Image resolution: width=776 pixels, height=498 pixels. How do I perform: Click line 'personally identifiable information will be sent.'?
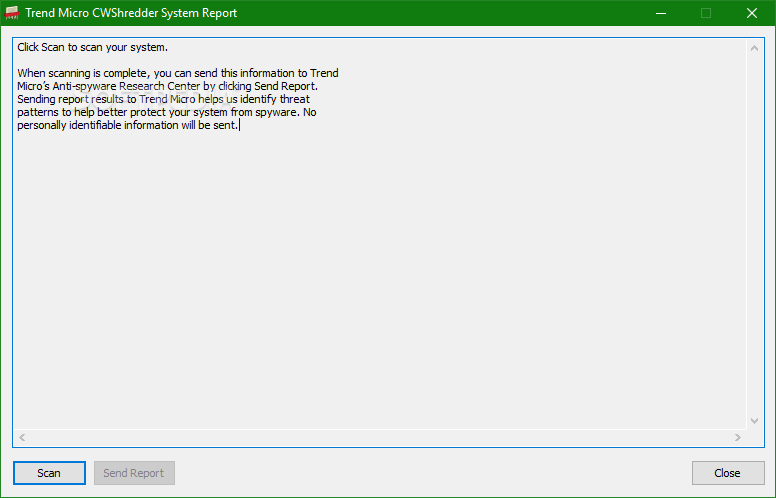coord(128,125)
